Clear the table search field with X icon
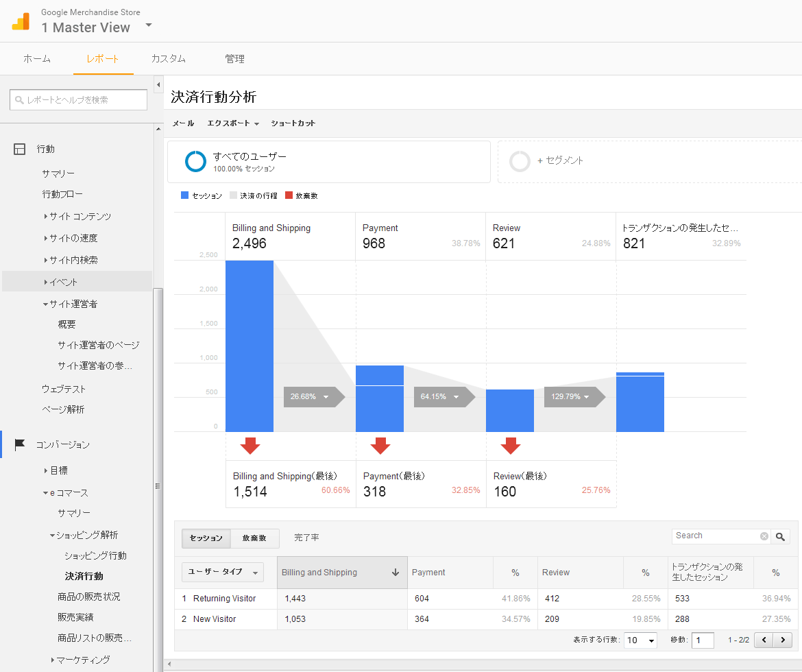Image resolution: width=802 pixels, height=672 pixels. 764,536
